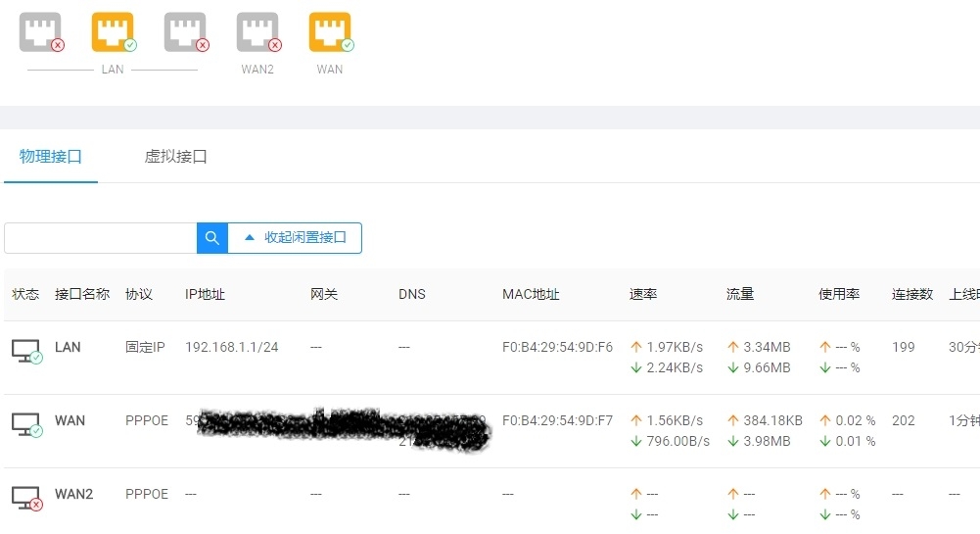Click the 协议 column header
This screenshot has width=980, height=534.
coord(139,294)
